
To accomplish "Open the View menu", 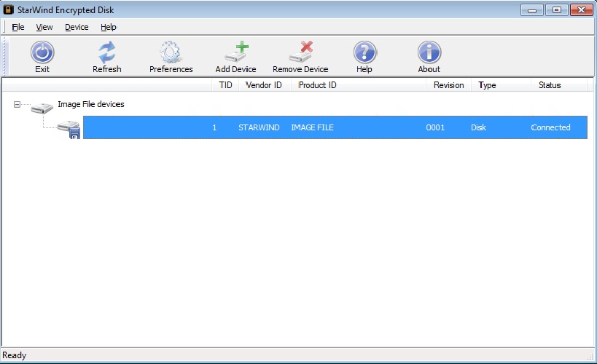I will tap(44, 27).
